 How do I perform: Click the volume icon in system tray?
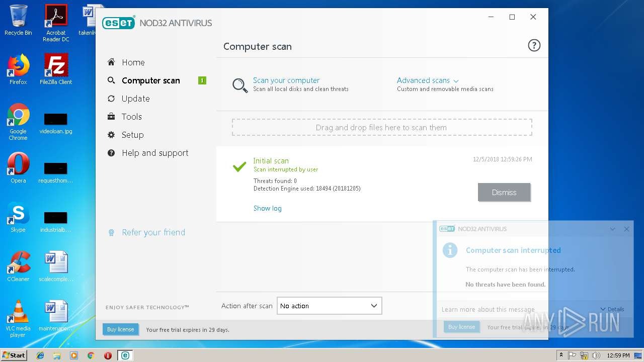click(596, 355)
